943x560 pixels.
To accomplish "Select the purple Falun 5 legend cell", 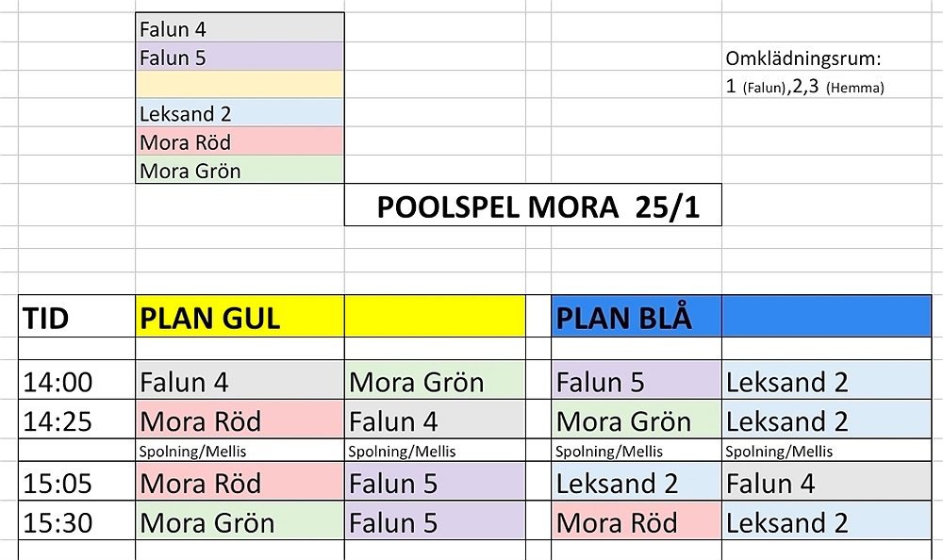I will (x=240, y=58).
